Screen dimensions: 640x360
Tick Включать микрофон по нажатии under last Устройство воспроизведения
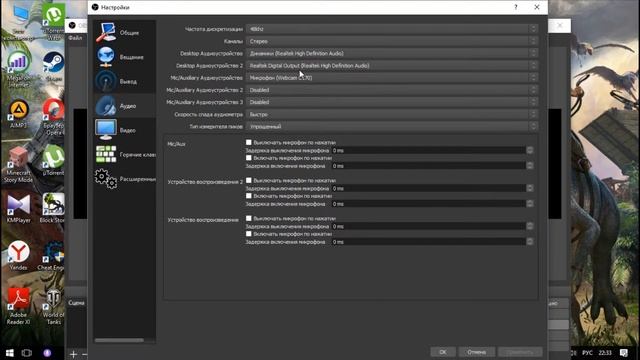(x=249, y=234)
